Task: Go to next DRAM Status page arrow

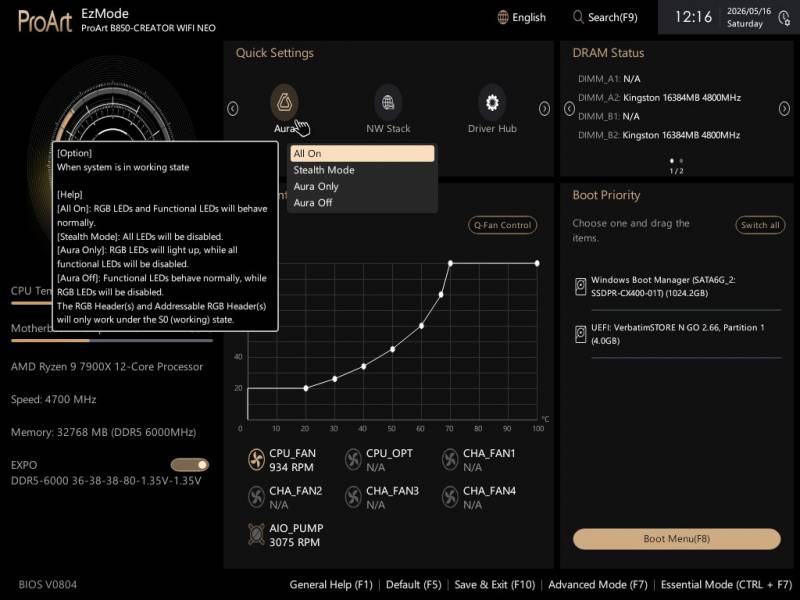Action: 784,109
